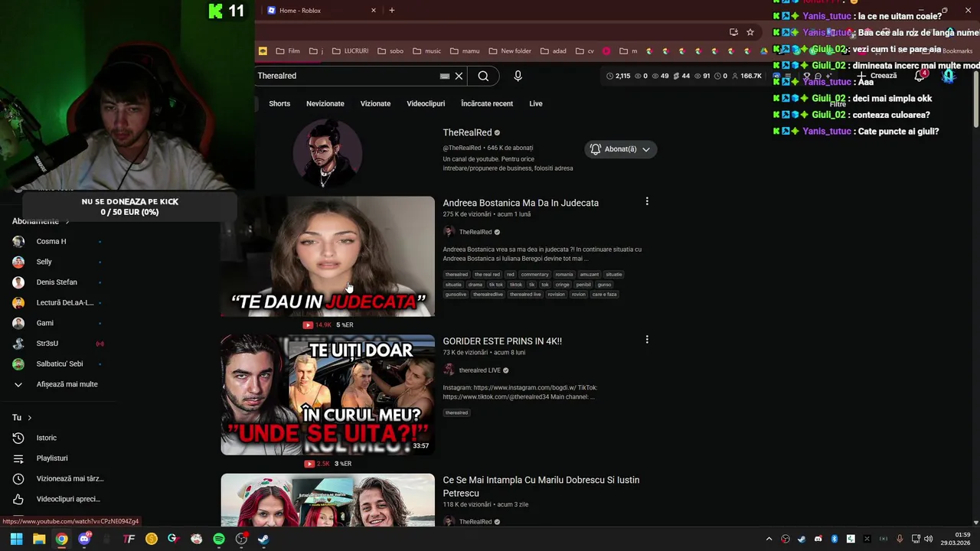
Task: Play the UNDE SE UITA thumbnail video
Action: point(328,395)
